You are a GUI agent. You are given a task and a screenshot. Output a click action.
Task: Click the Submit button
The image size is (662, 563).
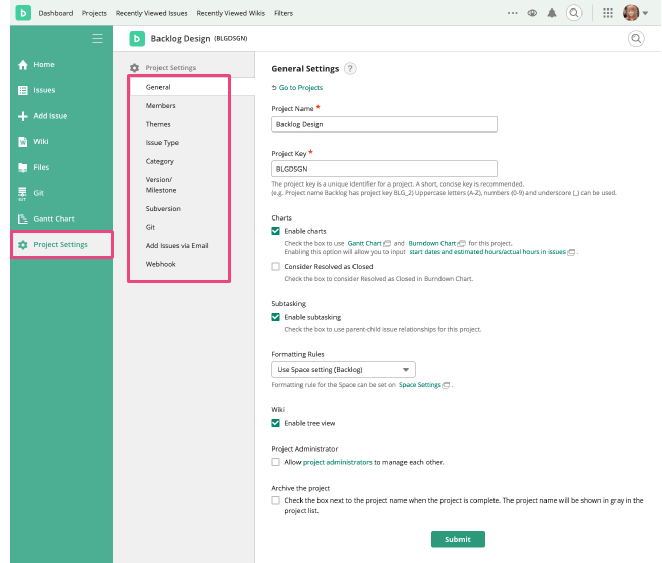(x=458, y=539)
